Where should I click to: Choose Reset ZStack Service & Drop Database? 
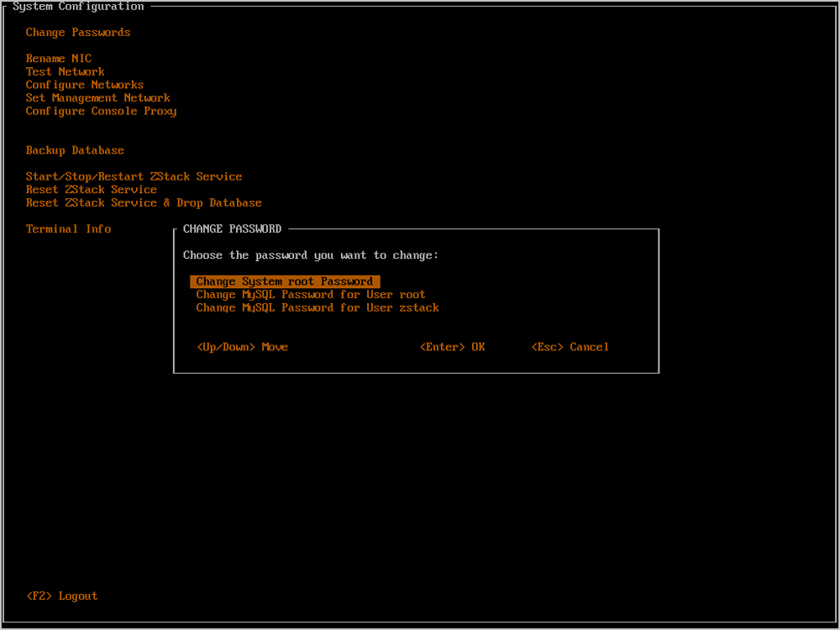tap(144, 203)
